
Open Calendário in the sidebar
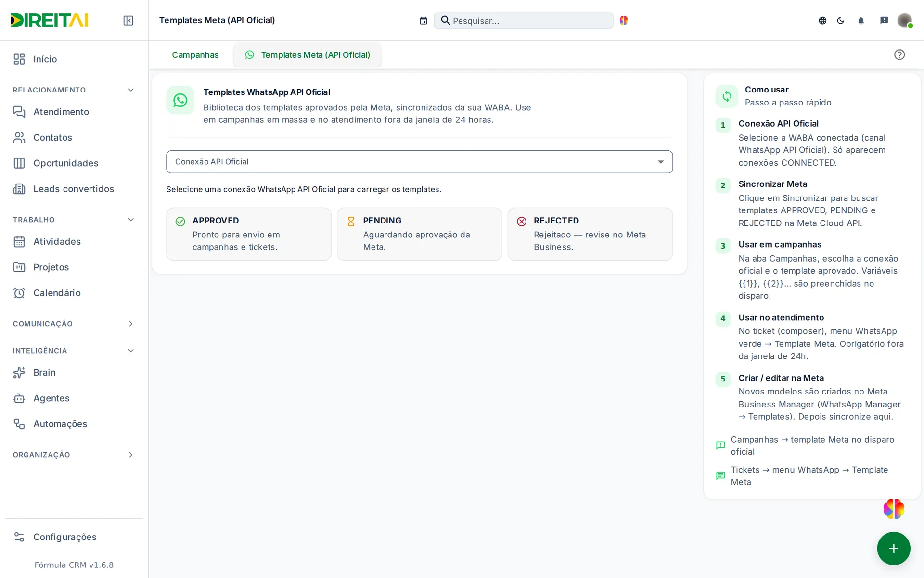click(x=74, y=293)
